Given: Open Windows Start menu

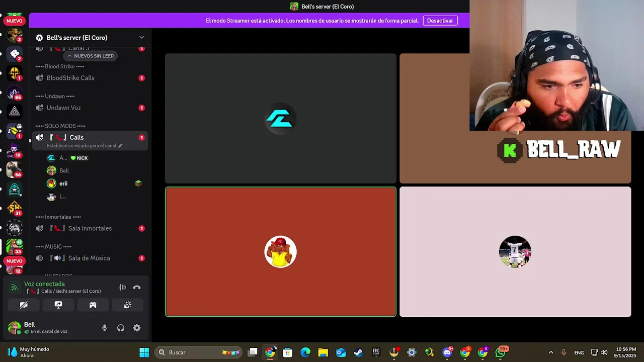Looking at the screenshot, I should click(x=144, y=352).
